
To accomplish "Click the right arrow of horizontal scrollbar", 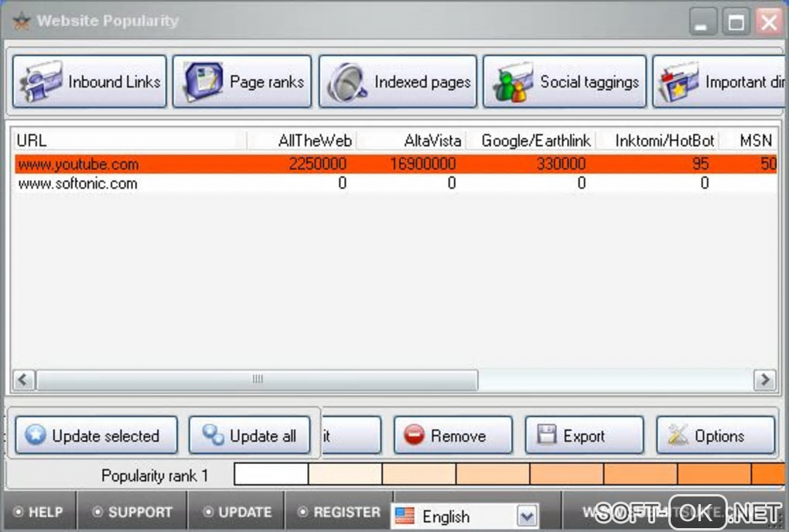I will point(765,380).
